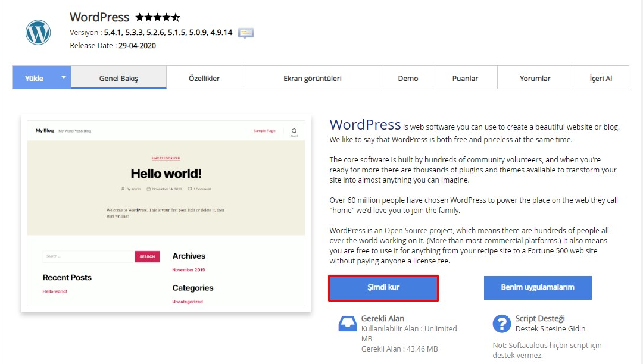
Task: Visit the Destek Sitesine Gidin link
Action: pyautogui.click(x=550, y=328)
